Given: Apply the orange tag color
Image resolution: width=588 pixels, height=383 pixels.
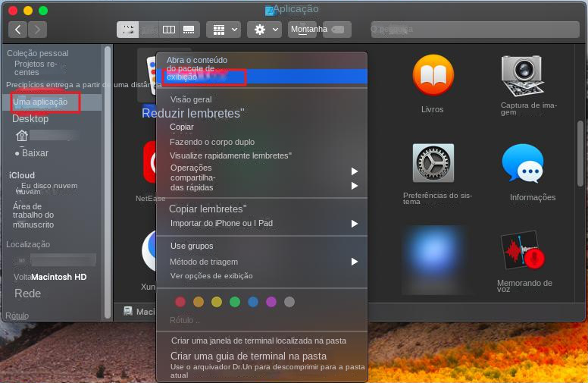Looking at the screenshot, I should pos(199,302).
